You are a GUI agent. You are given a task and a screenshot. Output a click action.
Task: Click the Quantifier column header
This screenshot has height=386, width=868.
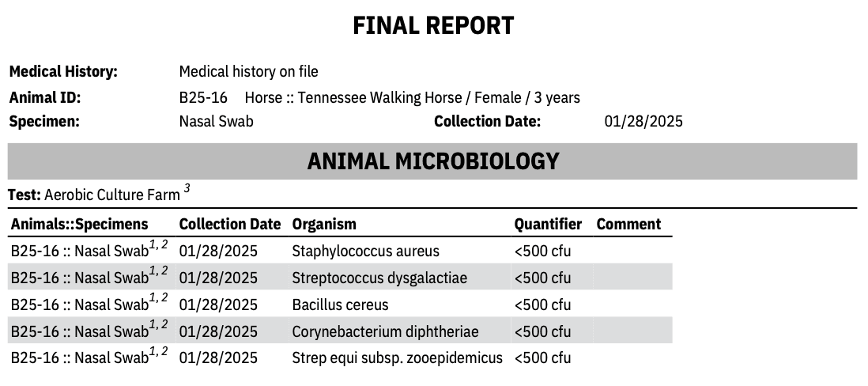(x=548, y=224)
